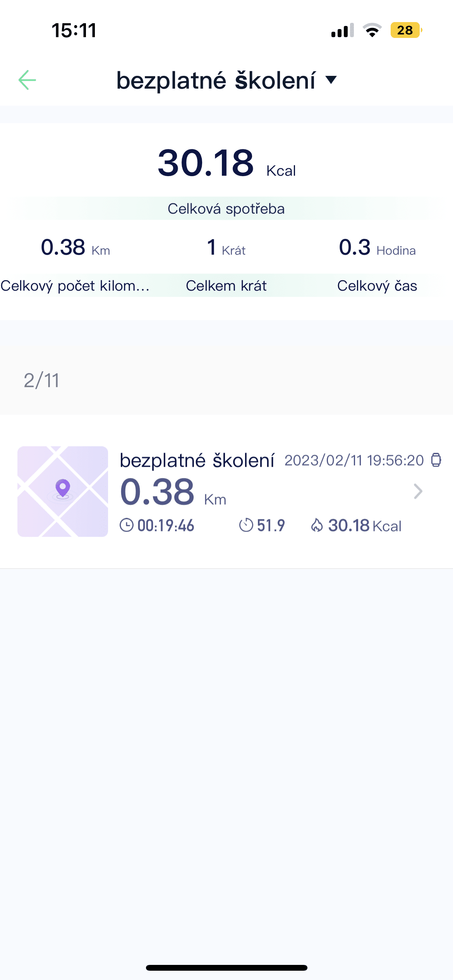The image size is (453, 980).
Task: Tap the watch device icon beside timestamp
Action: point(436,460)
